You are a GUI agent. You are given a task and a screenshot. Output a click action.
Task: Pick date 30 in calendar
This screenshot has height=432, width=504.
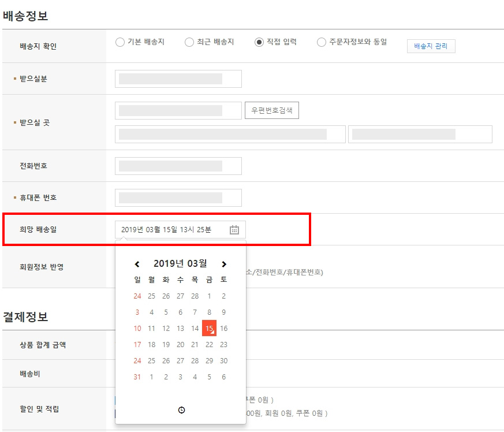click(224, 360)
